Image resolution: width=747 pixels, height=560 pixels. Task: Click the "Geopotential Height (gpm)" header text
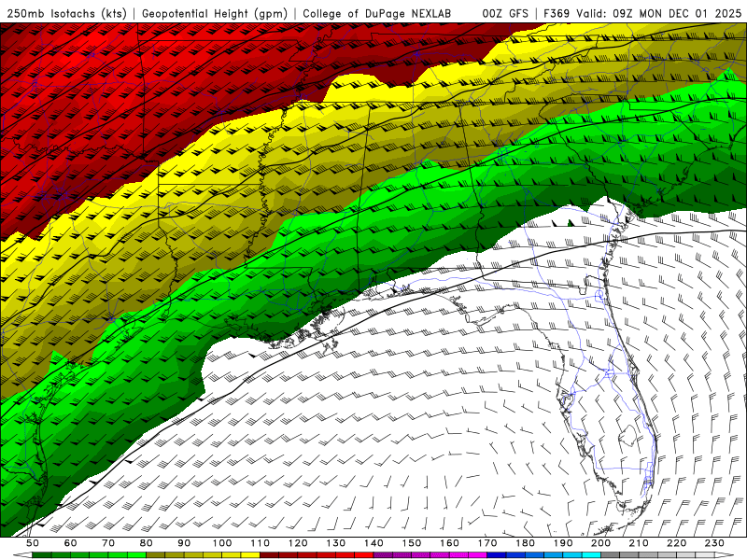click(215, 14)
